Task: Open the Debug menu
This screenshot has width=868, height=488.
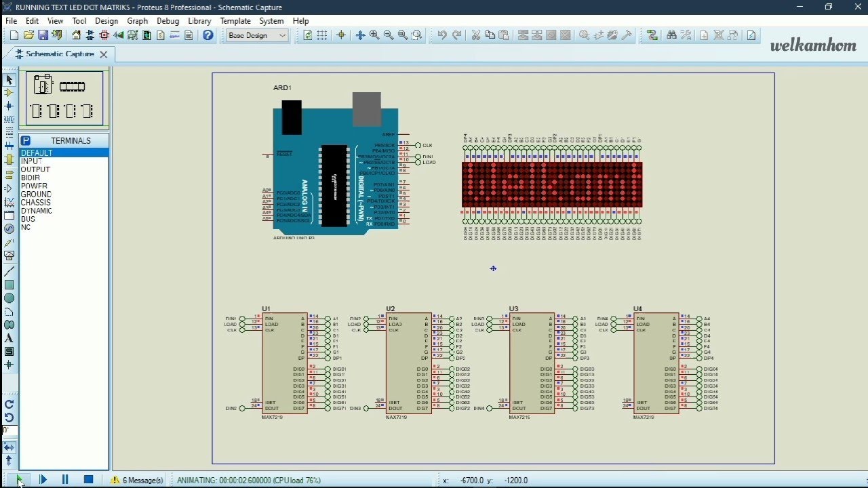Action: [167, 21]
